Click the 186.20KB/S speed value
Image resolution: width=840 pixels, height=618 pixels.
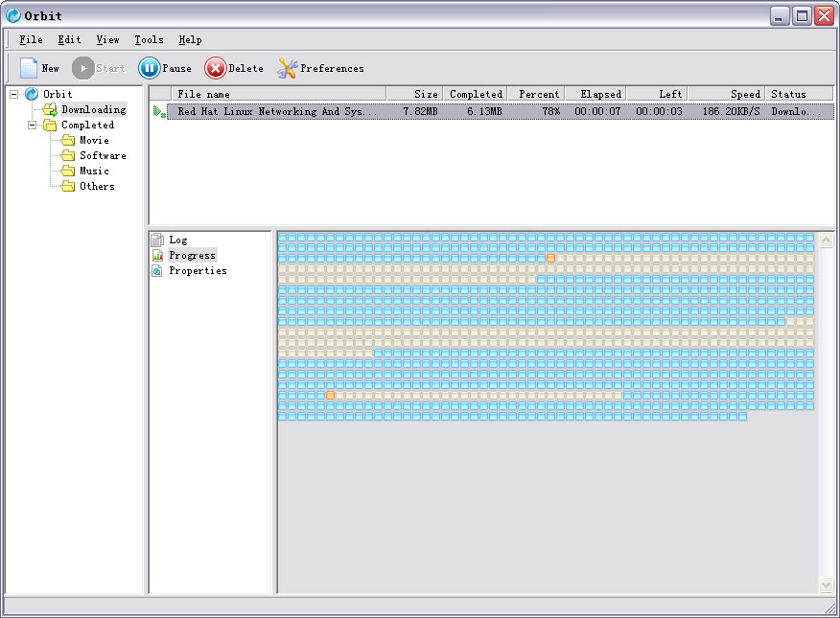732,111
